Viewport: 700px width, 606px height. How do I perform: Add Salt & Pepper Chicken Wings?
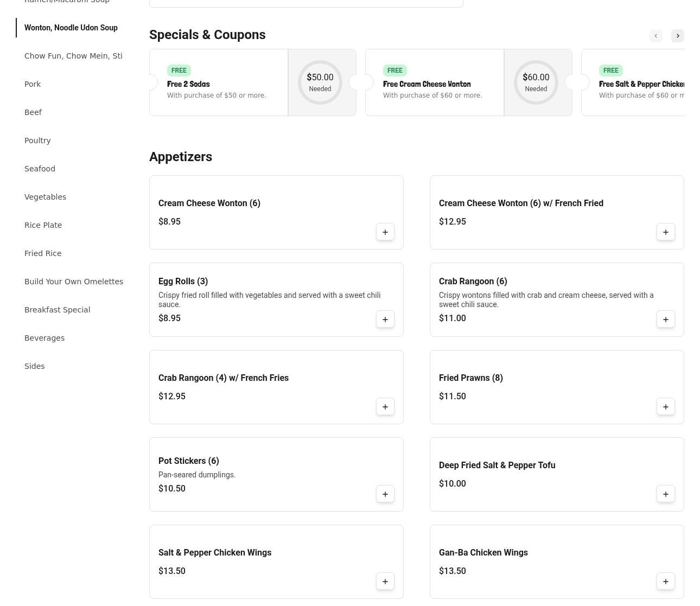click(385, 582)
